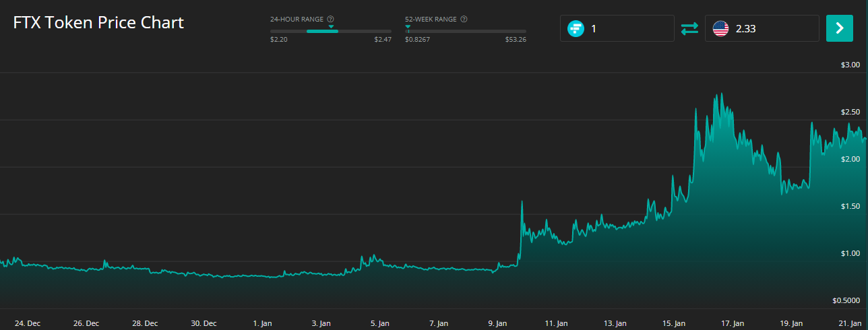Click the FTX token logo icon

coord(575,28)
